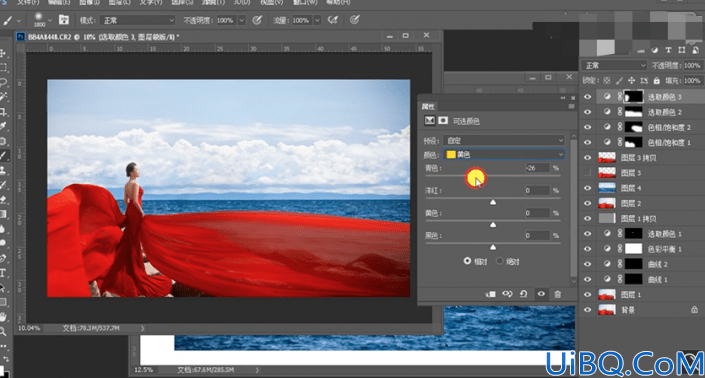
Task: Open the 预设 dropdown in 属性 panel
Action: click(504, 140)
